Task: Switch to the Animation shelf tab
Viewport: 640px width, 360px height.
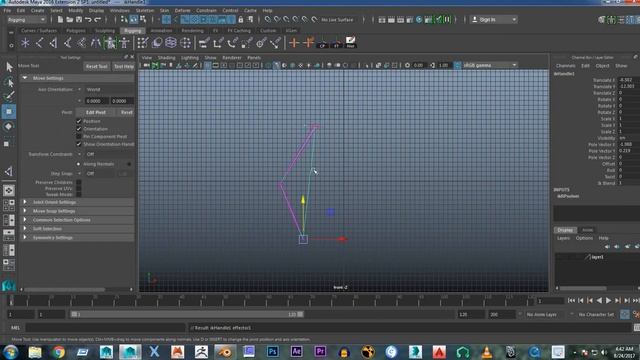Action: click(161, 31)
